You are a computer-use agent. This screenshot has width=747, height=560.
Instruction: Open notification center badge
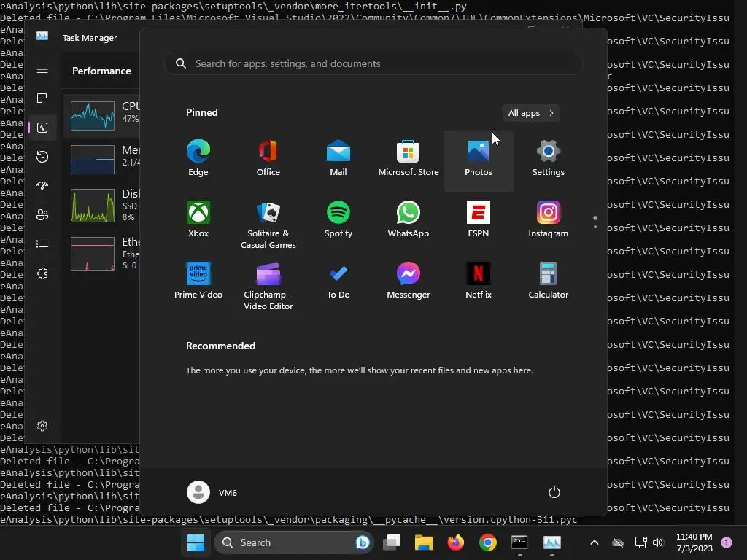tap(727, 542)
